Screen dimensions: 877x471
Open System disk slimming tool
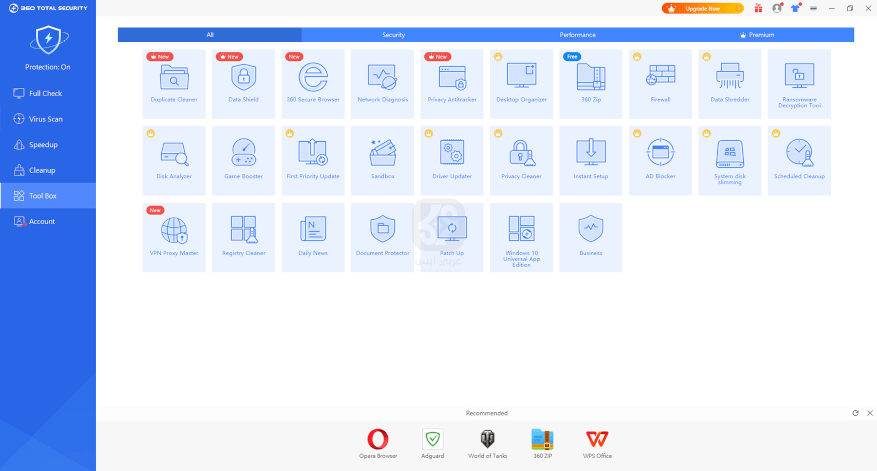tap(730, 161)
